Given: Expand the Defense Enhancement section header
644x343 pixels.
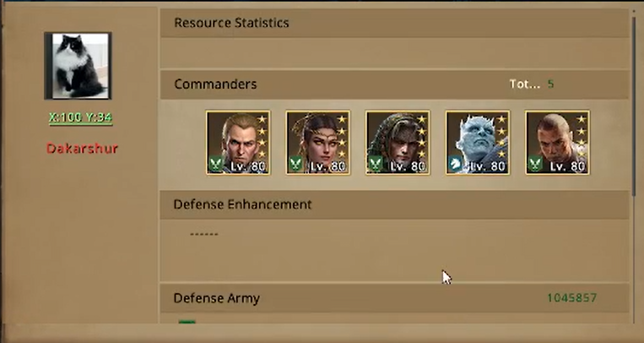Looking at the screenshot, I should pos(394,204).
